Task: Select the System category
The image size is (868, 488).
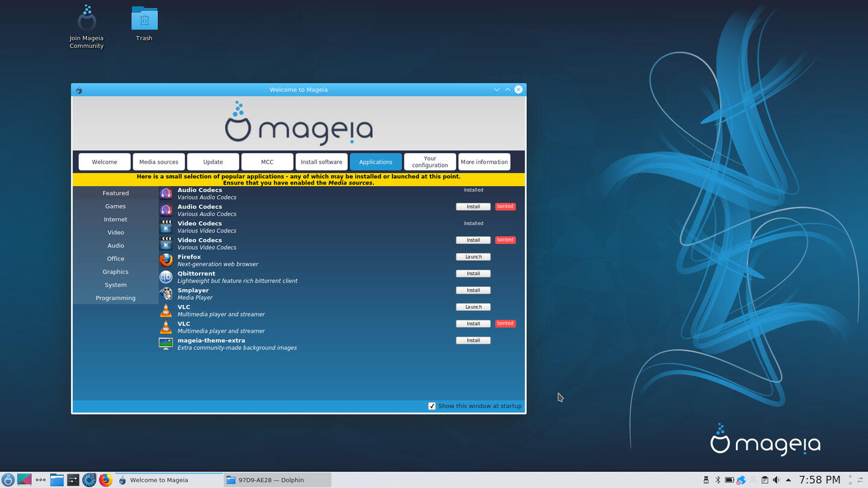Action: 116,285
